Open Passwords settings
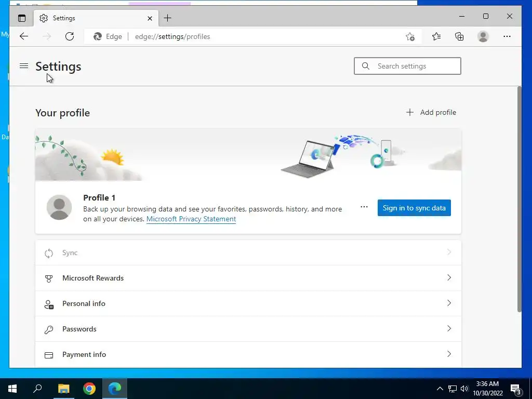 [x=248, y=329]
